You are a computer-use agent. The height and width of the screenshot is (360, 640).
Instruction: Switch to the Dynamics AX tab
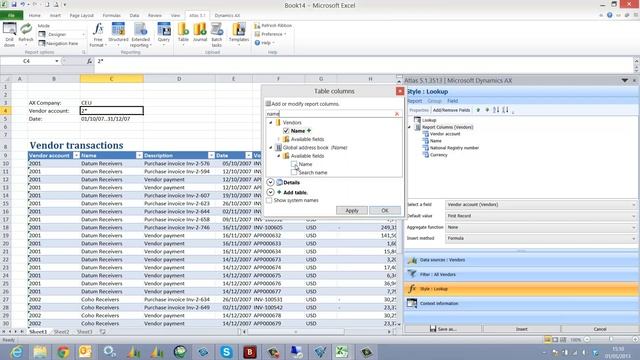[x=227, y=16]
